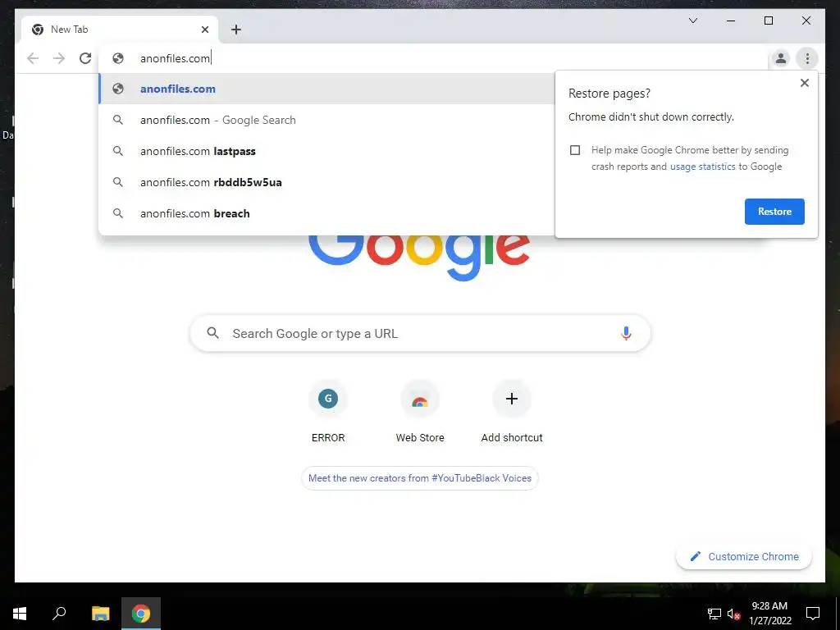
Task: Go forward using the forward arrow
Action: pyautogui.click(x=59, y=58)
